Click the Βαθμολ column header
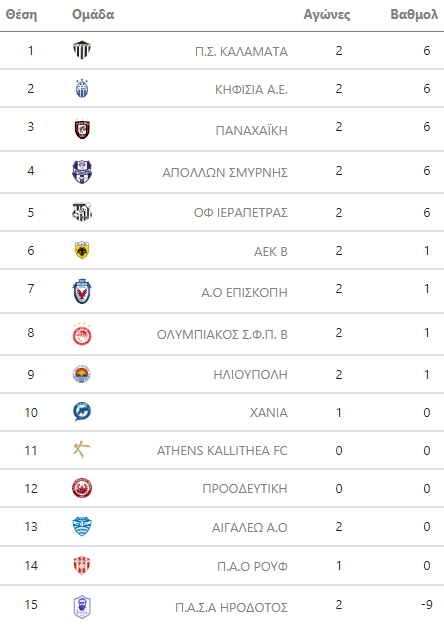Viewport: 444px width, 628px height. tap(414, 14)
